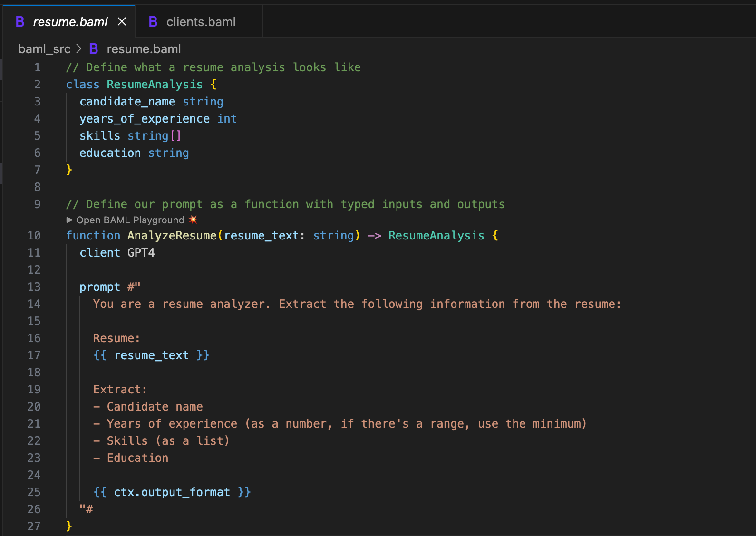This screenshot has width=756, height=536.
Task: Click the 'Skills (as a list)' bullet line
Action: tap(162, 441)
